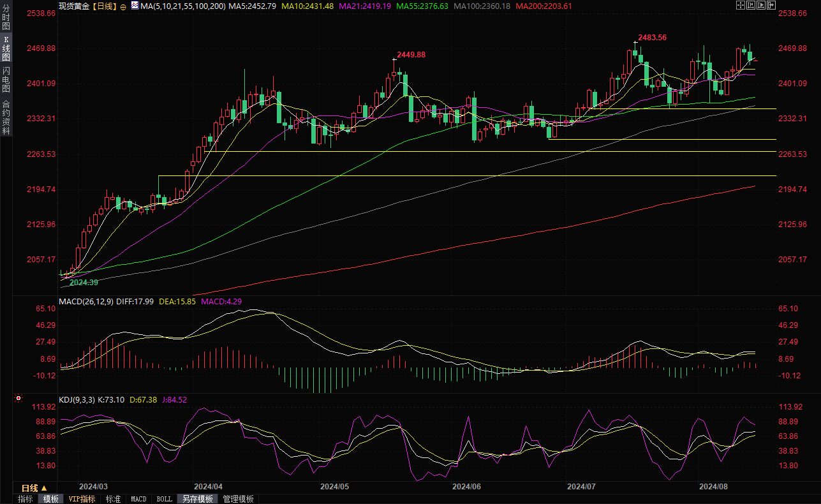821x504 pixels.
Task: Open the 日线 period dropdown
Action: pyautogui.click(x=34, y=488)
